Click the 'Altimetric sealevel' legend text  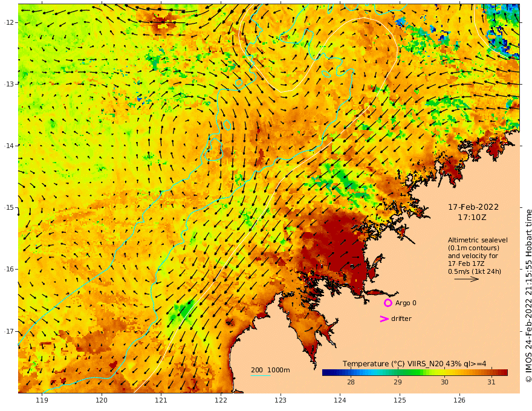[478, 240]
